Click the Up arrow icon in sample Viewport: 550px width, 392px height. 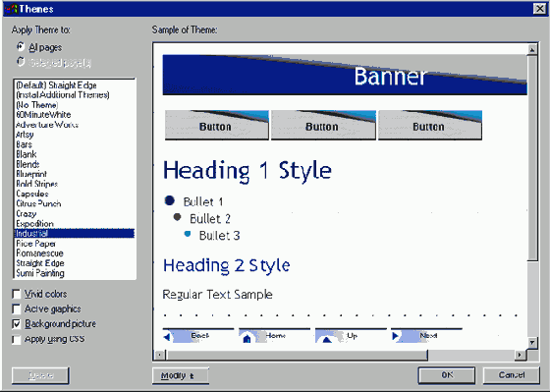pos(326,339)
